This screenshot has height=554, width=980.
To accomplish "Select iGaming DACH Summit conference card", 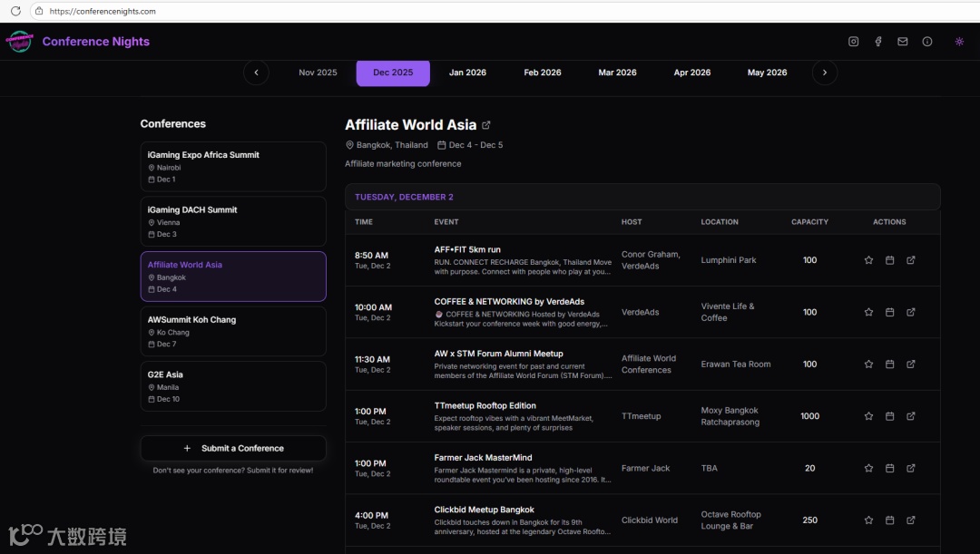I will tap(233, 222).
